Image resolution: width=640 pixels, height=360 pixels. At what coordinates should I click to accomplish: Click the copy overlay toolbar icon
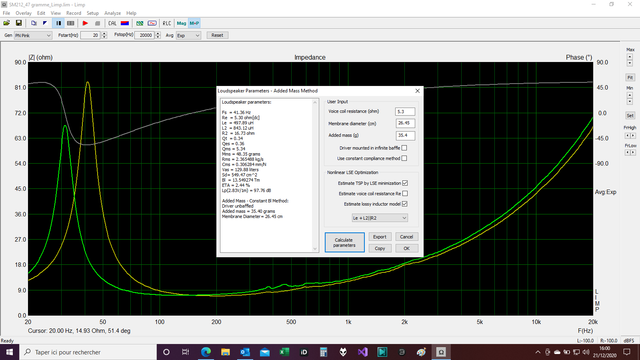click(34, 23)
